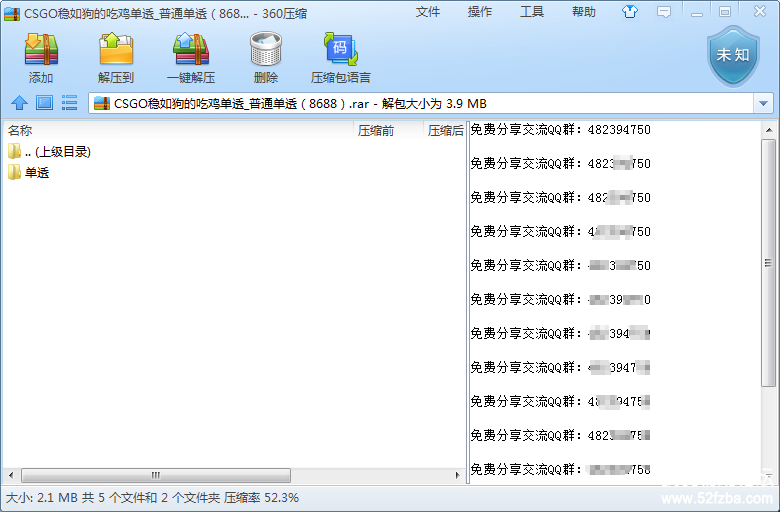Sort by the 名称 column header

[x=179, y=130]
